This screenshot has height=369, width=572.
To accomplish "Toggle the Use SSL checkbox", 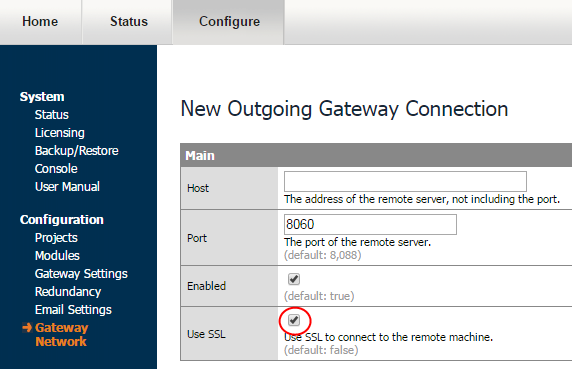I will [x=294, y=321].
